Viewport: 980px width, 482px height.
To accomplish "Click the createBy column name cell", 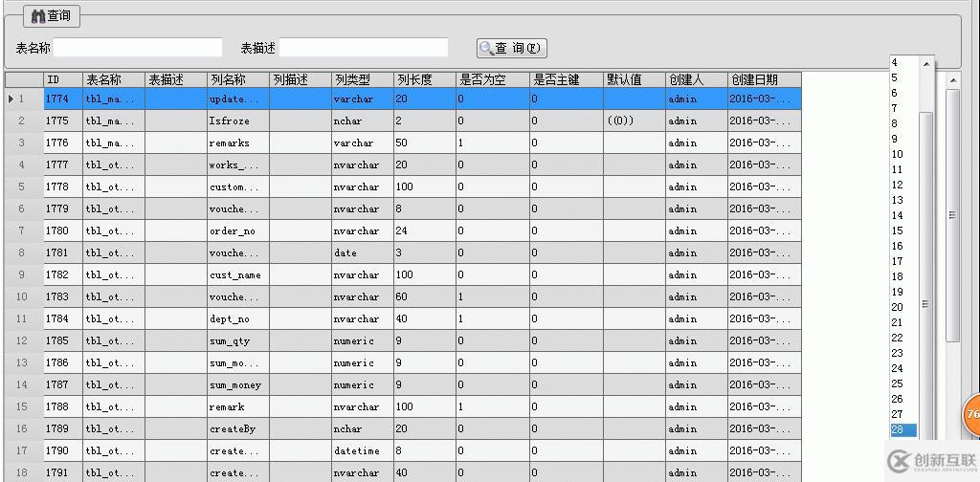I will click(238, 429).
